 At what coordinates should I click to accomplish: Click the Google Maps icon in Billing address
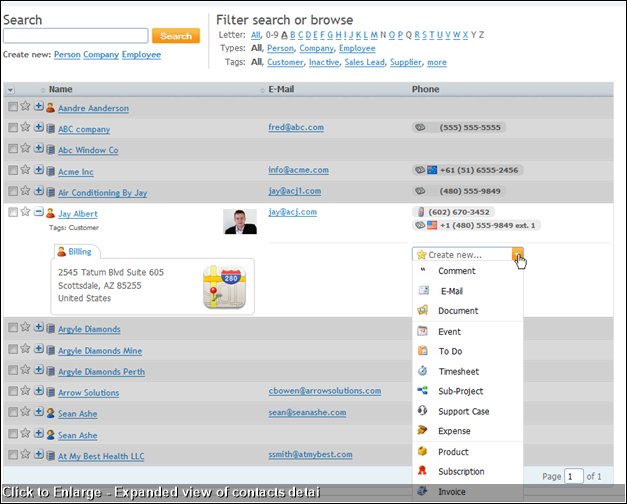pyautogui.click(x=223, y=286)
